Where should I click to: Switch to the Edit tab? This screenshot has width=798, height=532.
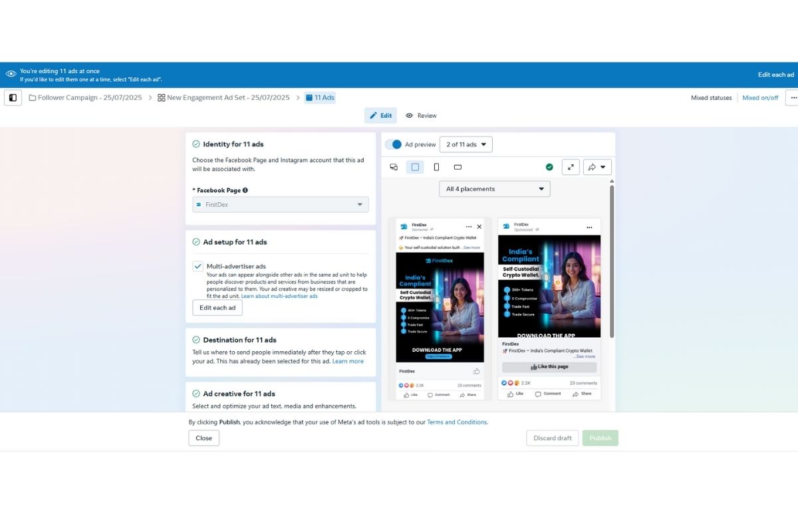380,116
